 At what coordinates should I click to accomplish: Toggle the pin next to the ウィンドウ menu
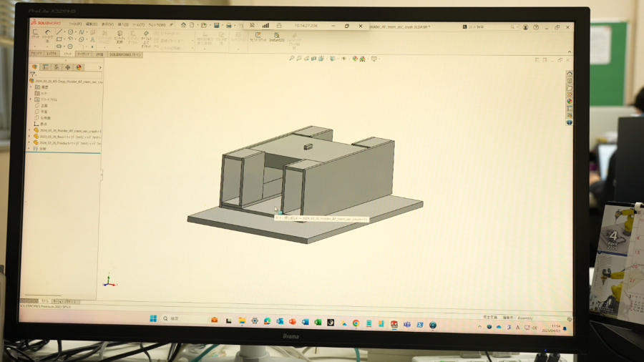pos(171,24)
